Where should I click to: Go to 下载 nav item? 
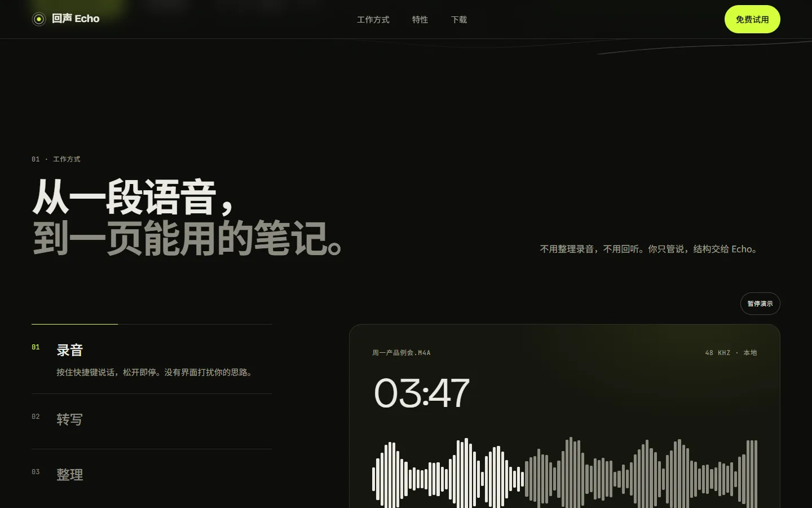[x=459, y=20]
